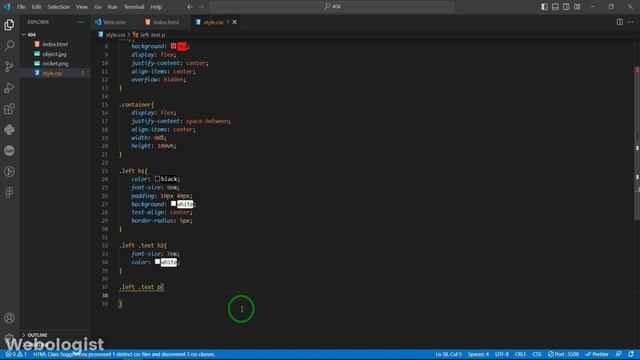
Task: Click the white color swatch on line 34
Action: (x=157, y=262)
